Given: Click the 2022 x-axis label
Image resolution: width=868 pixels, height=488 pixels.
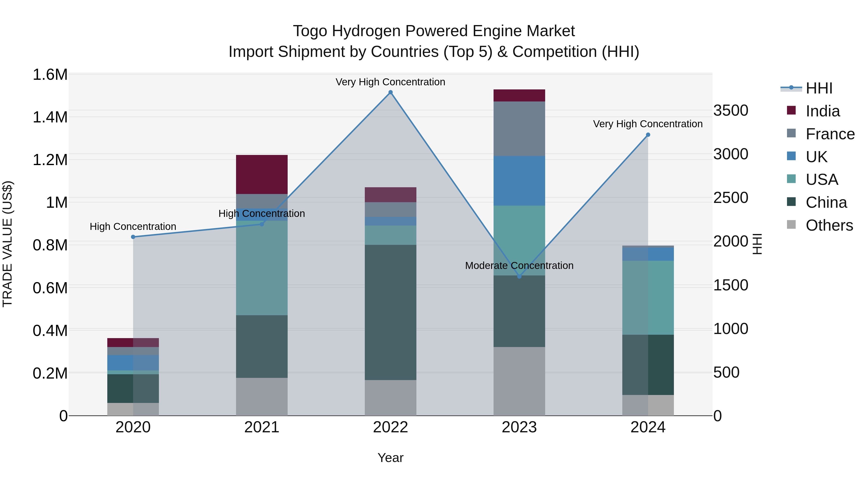Looking at the screenshot, I should click(x=391, y=427).
